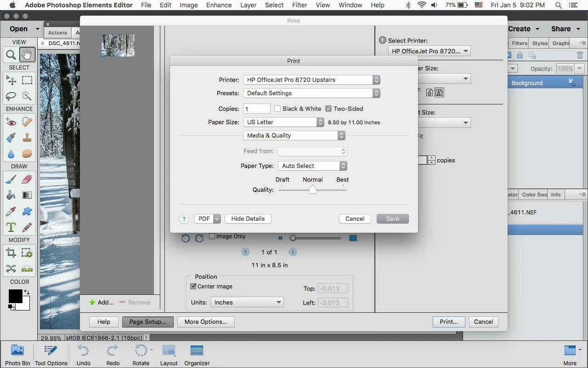The width and height of the screenshot is (588, 368).
Task: Click the Quality slider thumb
Action: pos(312,190)
